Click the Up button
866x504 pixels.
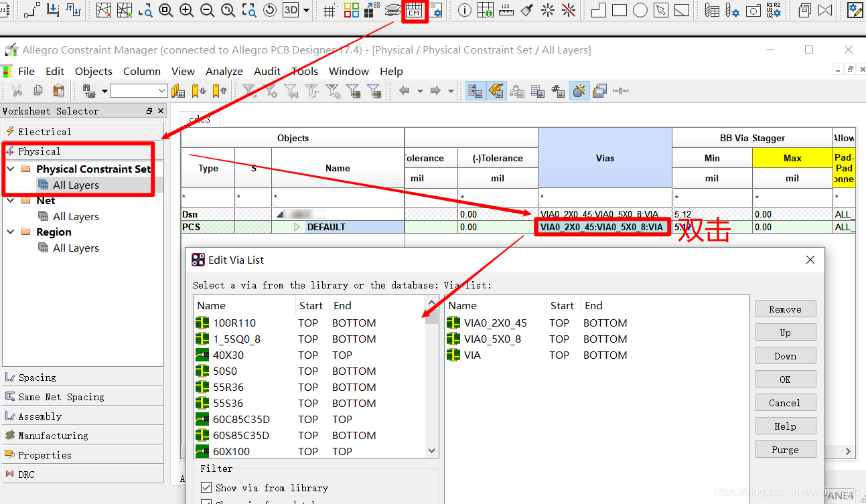pyautogui.click(x=786, y=333)
